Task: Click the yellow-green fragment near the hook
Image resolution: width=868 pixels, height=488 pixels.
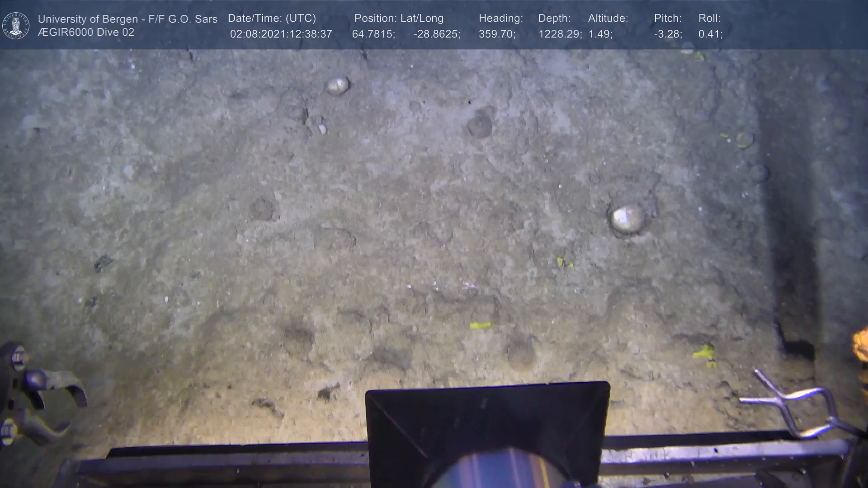Action: point(704,352)
